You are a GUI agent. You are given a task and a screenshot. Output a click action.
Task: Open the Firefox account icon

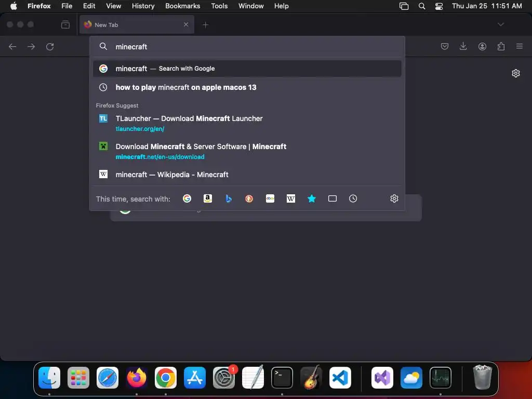[482, 46]
